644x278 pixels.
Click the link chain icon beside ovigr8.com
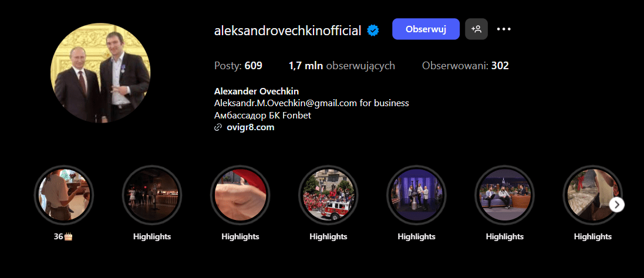click(x=218, y=127)
